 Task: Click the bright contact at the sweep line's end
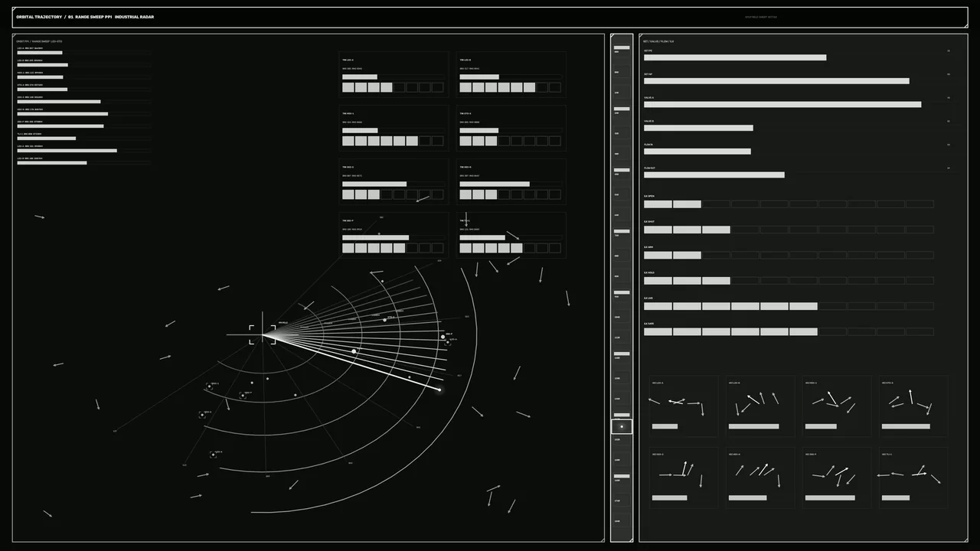439,390
